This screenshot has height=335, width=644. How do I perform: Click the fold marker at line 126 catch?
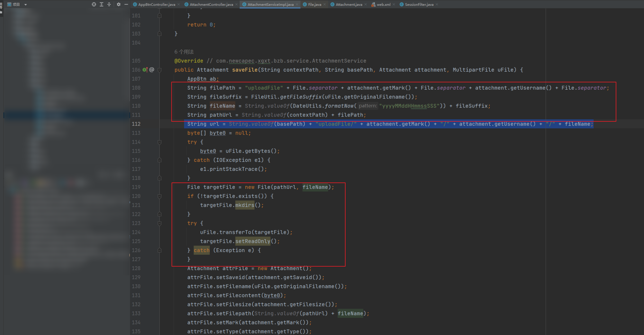(x=160, y=250)
